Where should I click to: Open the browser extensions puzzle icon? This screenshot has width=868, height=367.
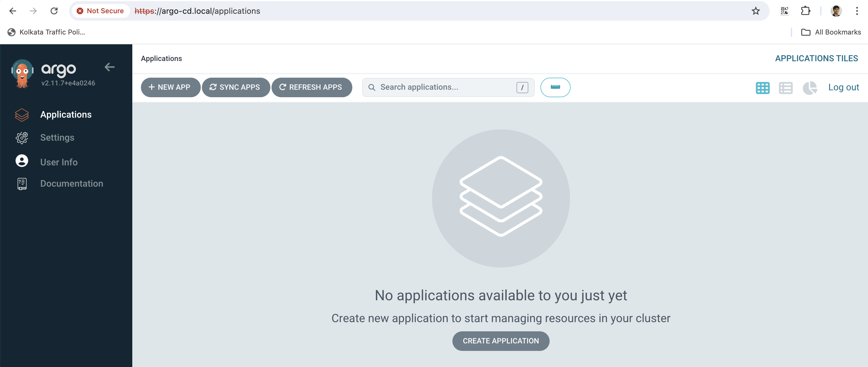[805, 11]
